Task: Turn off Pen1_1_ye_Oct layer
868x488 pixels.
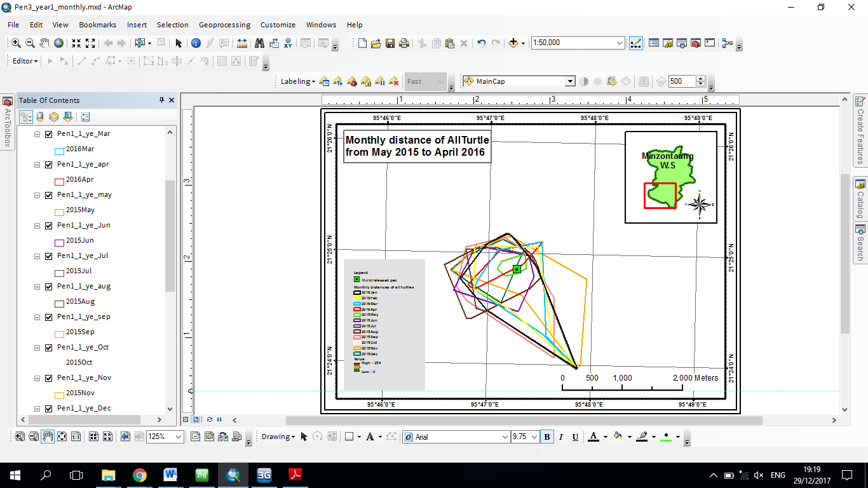Action: tap(49, 348)
